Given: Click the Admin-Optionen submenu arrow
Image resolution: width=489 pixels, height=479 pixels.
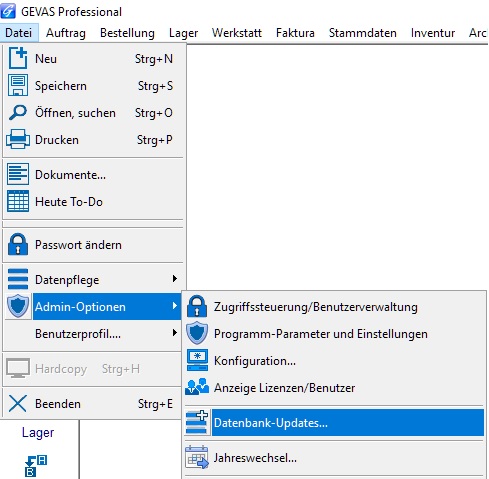Looking at the screenshot, I should pyautogui.click(x=174, y=306).
